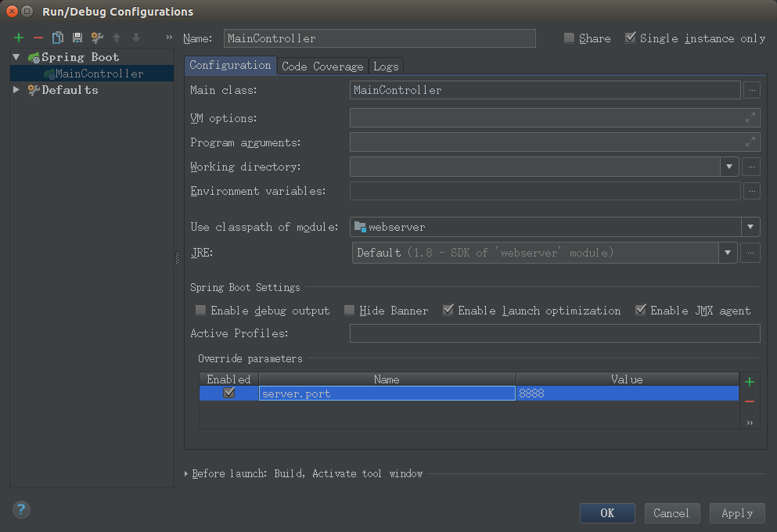The height and width of the screenshot is (532, 777).
Task: Add a new configuration with green plus
Action: pyautogui.click(x=19, y=38)
